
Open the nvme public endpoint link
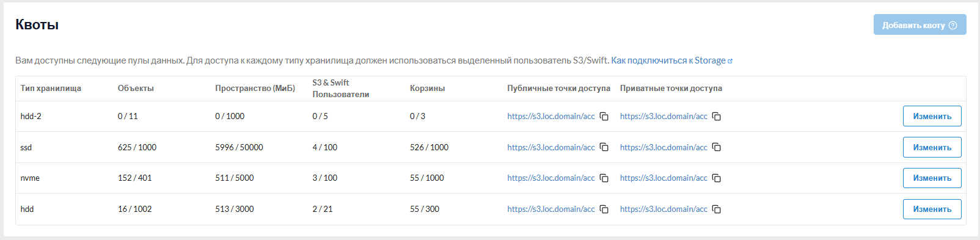point(550,178)
